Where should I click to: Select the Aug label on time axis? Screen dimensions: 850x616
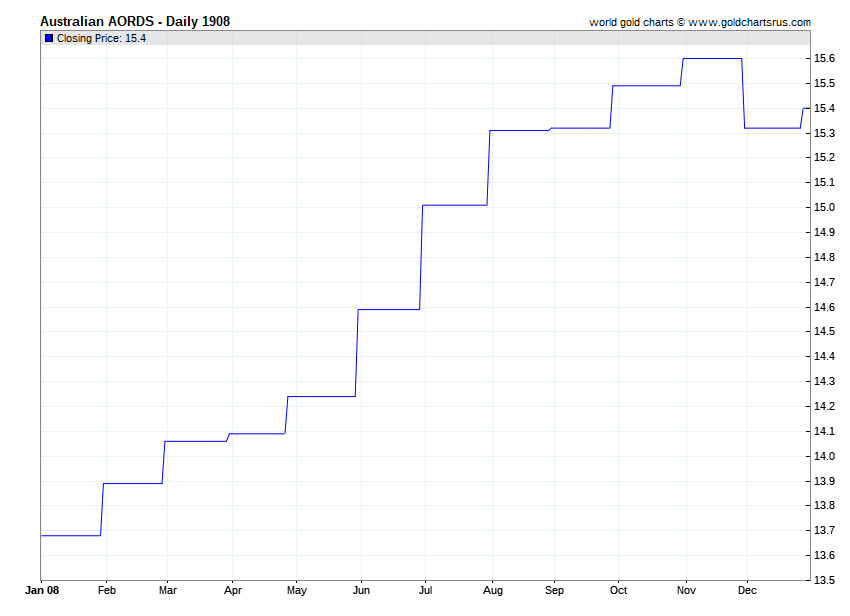tap(493, 591)
